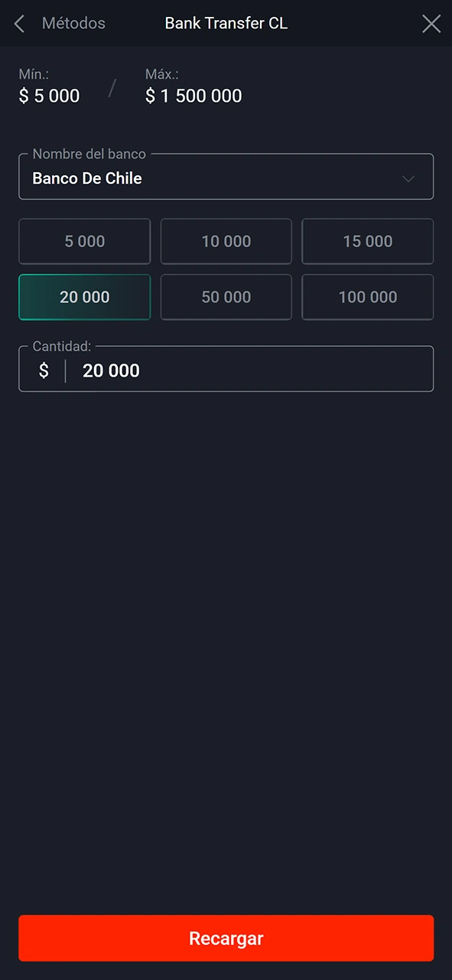Click the Cantidad: field label
Viewport: 452px width, 980px height.
coord(61,346)
